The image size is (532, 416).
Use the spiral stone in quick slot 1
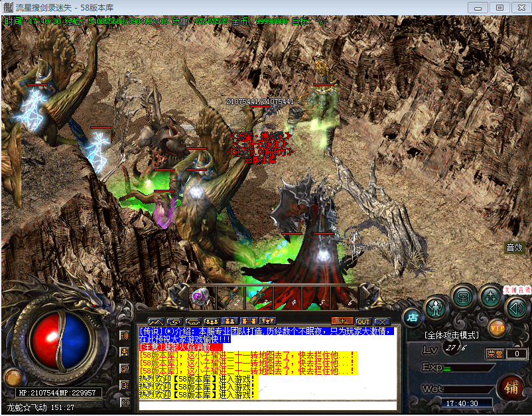point(202,298)
